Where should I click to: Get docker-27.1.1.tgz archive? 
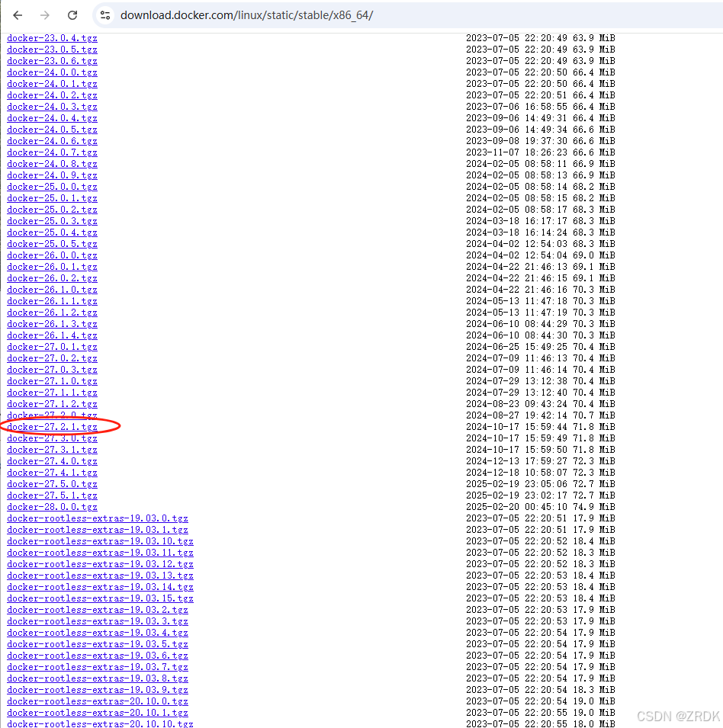[52, 393]
